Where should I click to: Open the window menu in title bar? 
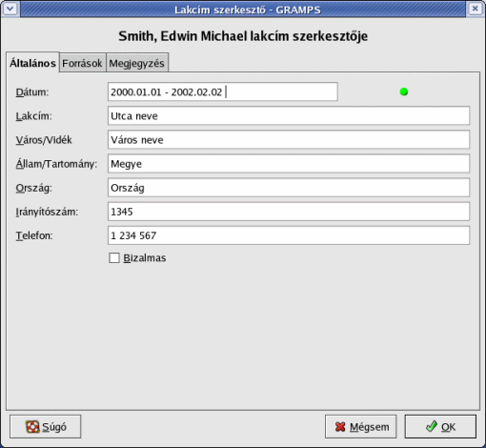point(10,9)
